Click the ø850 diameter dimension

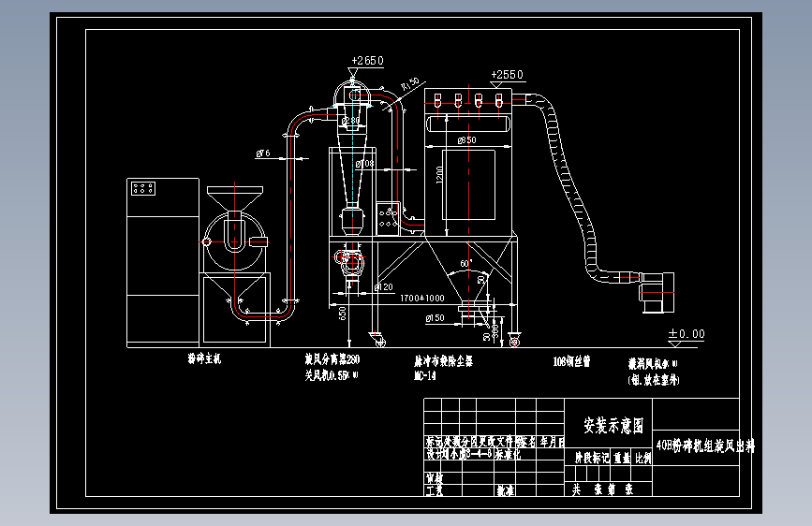click(x=466, y=140)
